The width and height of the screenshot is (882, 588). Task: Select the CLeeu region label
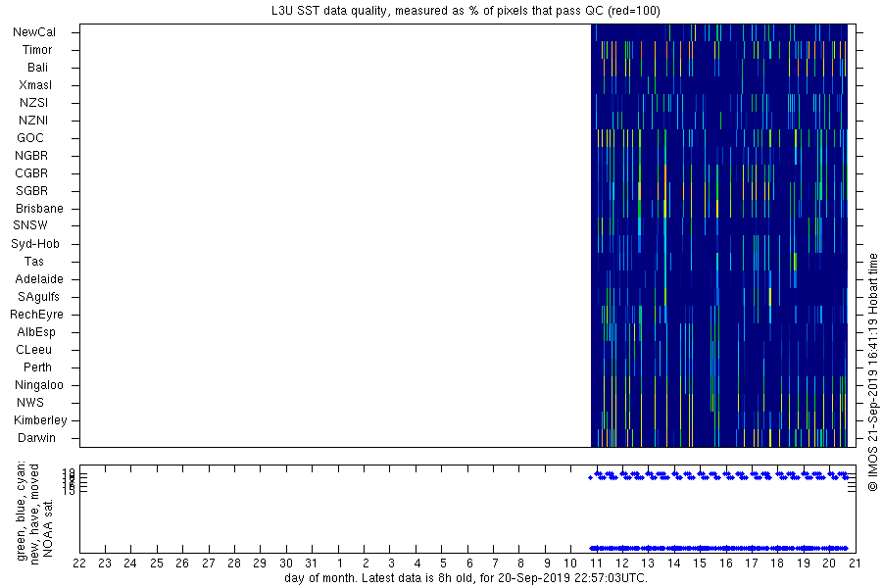(x=33, y=350)
